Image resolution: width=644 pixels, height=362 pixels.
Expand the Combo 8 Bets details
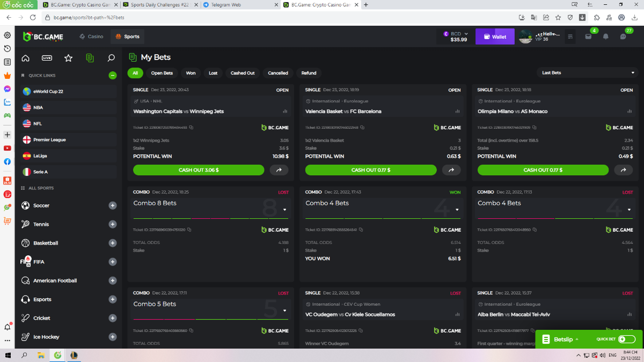point(284,210)
